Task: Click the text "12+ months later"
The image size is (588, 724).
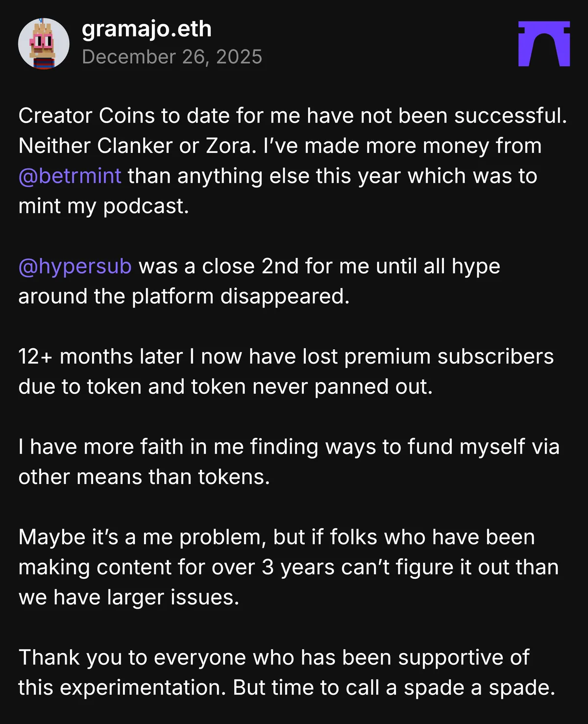Action: point(100,357)
